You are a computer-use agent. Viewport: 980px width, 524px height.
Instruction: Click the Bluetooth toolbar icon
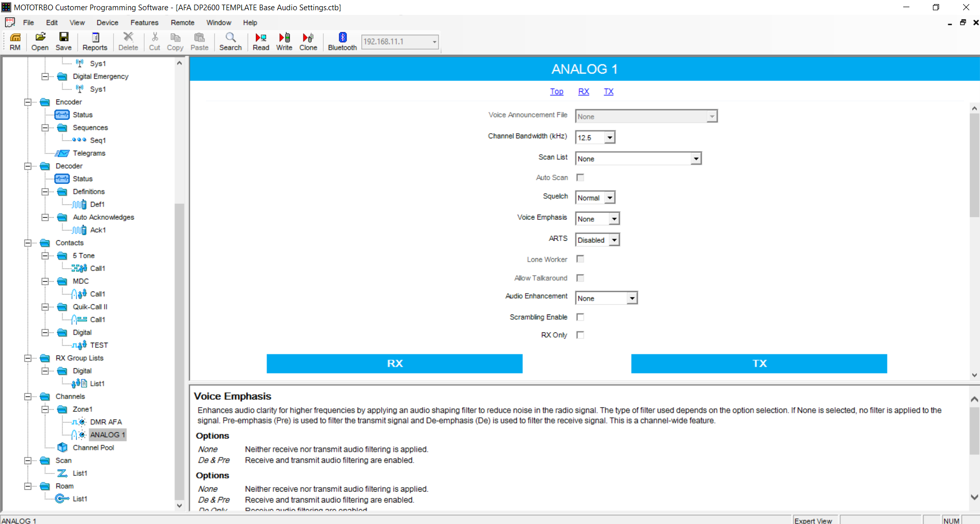click(x=342, y=41)
